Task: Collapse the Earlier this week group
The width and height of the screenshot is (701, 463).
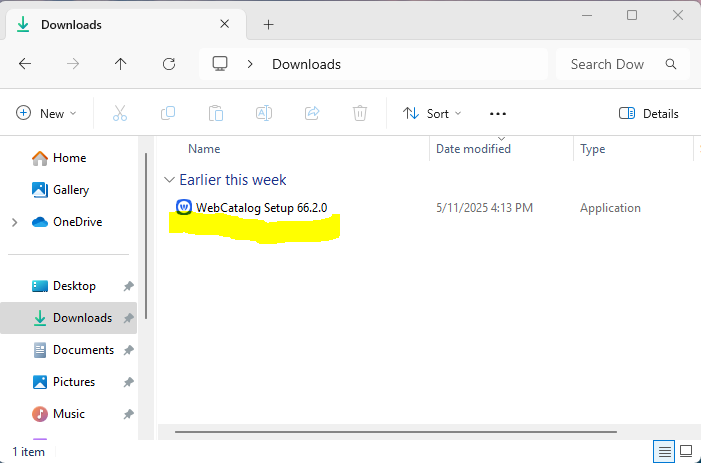Action: pos(169,180)
